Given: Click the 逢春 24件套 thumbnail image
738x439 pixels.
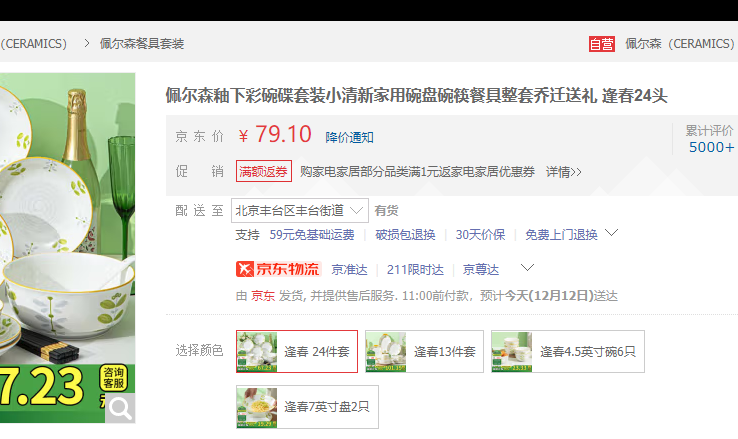Looking at the screenshot, I should point(257,351).
